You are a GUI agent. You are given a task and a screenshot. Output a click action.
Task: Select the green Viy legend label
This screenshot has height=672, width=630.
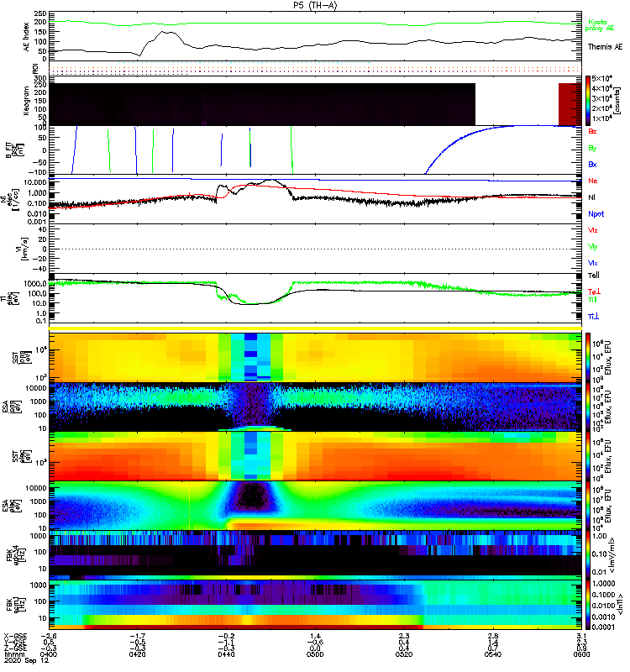[593, 247]
